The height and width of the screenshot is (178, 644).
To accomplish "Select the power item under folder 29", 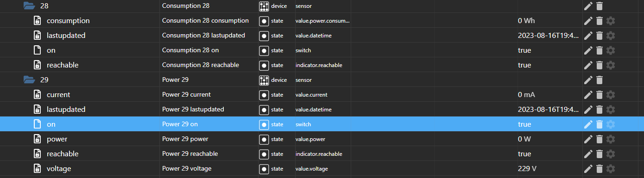I will (x=57, y=139).
